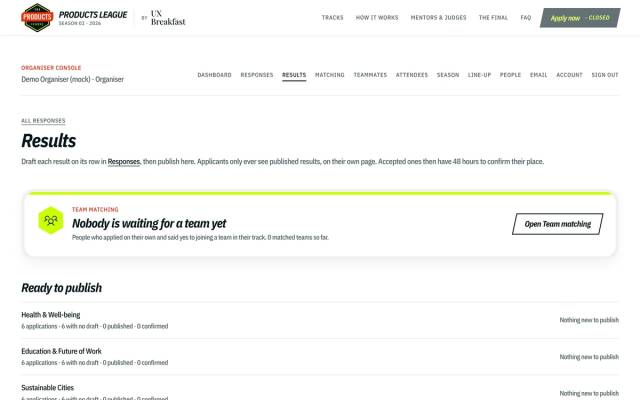Open the Matching tab
This screenshot has height=400, width=640.
329,75
